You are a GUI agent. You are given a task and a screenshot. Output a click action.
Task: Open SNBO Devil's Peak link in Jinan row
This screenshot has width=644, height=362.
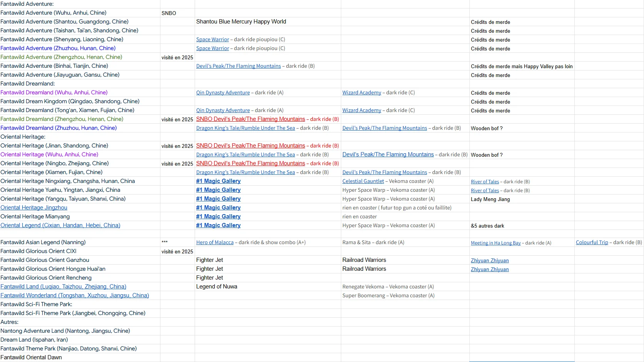pos(250,146)
